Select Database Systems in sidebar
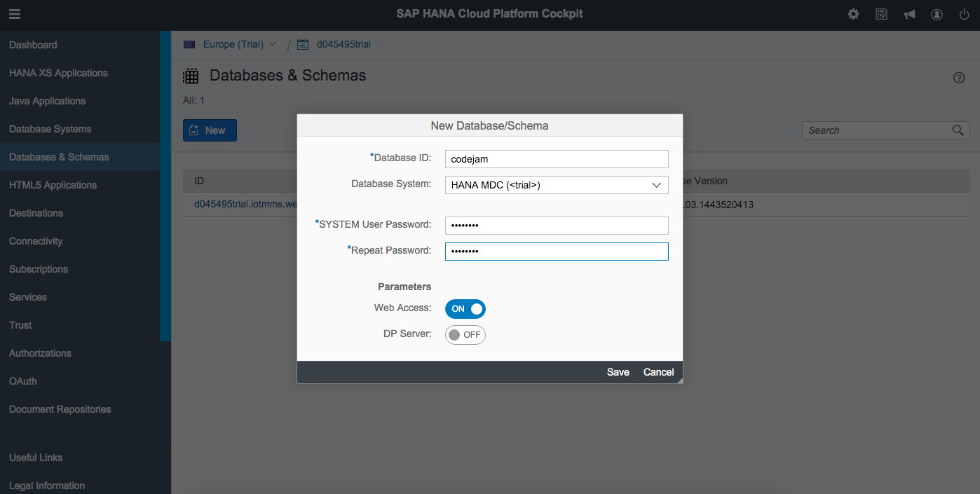Image resolution: width=980 pixels, height=494 pixels. pos(50,129)
